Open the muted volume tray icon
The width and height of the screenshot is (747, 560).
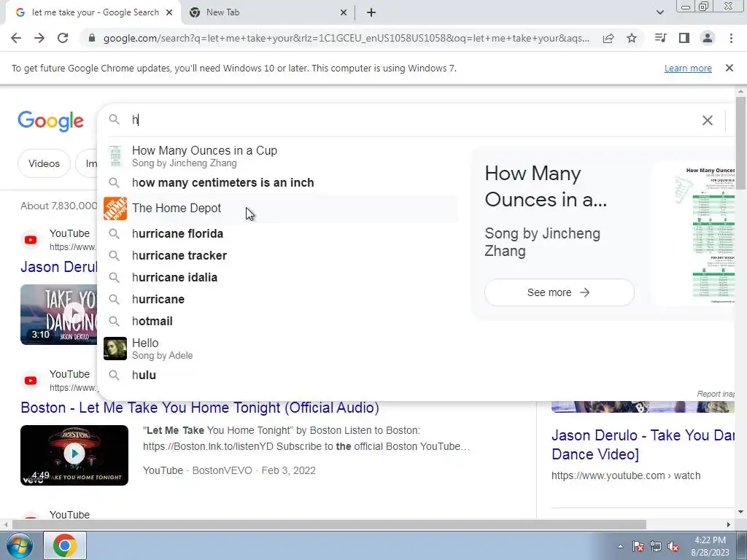(673, 546)
